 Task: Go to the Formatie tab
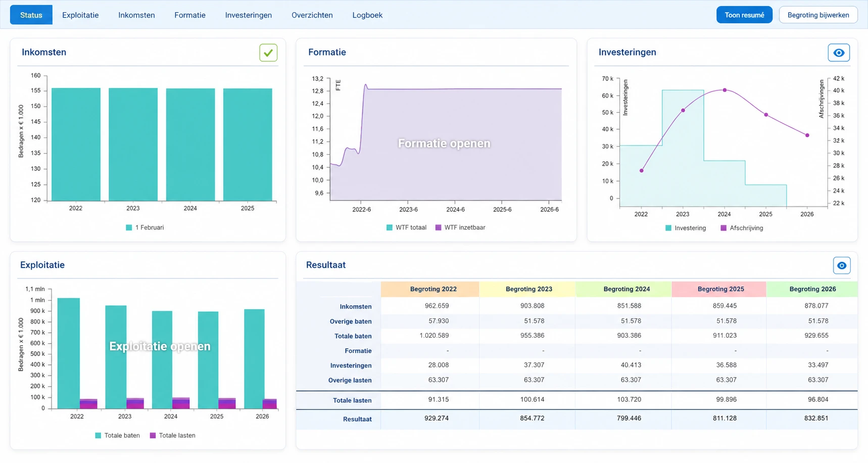190,15
